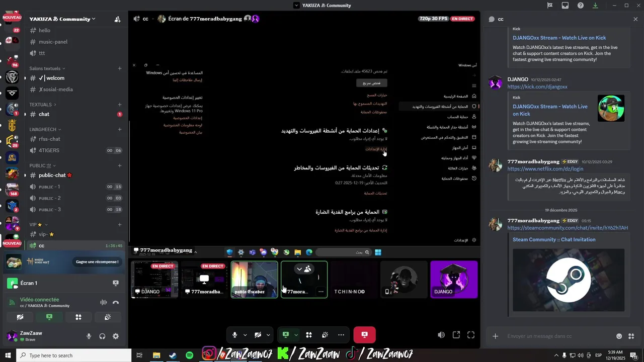Open File Explorer in Windows taskbar
644x362 pixels.
(x=156, y=355)
